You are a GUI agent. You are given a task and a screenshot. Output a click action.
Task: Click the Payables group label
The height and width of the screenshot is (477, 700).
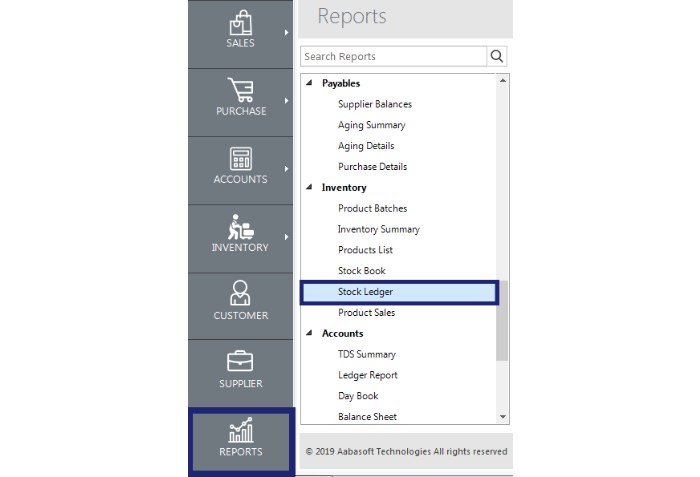341,84
